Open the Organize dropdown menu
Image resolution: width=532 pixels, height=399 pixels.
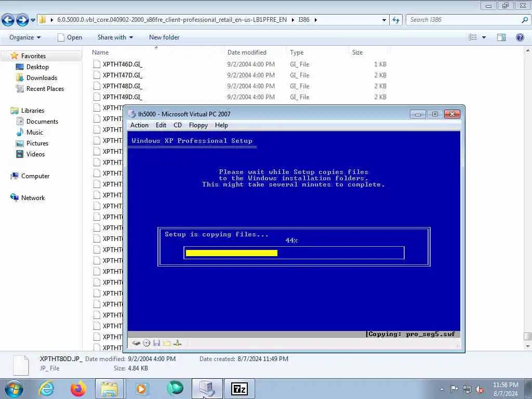tap(25, 37)
